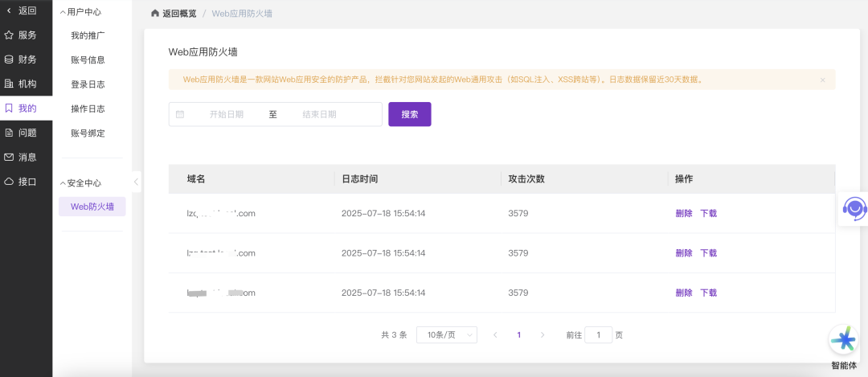Image resolution: width=868 pixels, height=377 pixels.
Task: Collapse the secondary sidebar panel handle
Action: [136, 182]
